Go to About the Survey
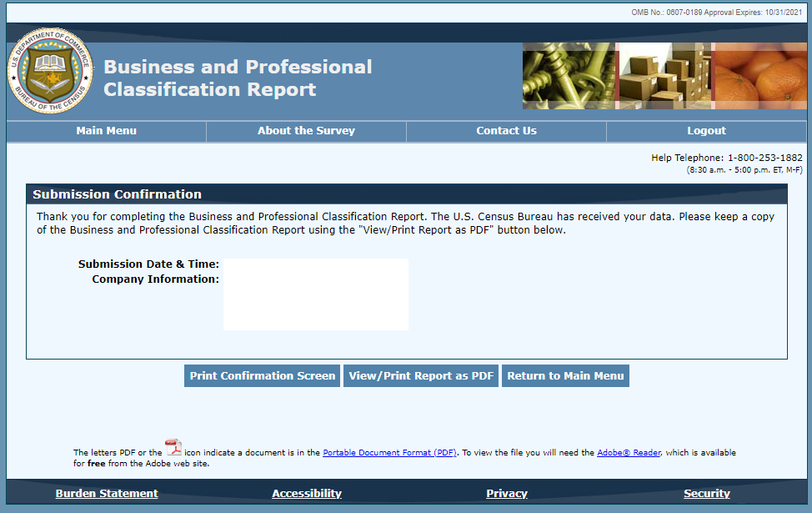Image resolution: width=812 pixels, height=513 pixels. coord(306,131)
